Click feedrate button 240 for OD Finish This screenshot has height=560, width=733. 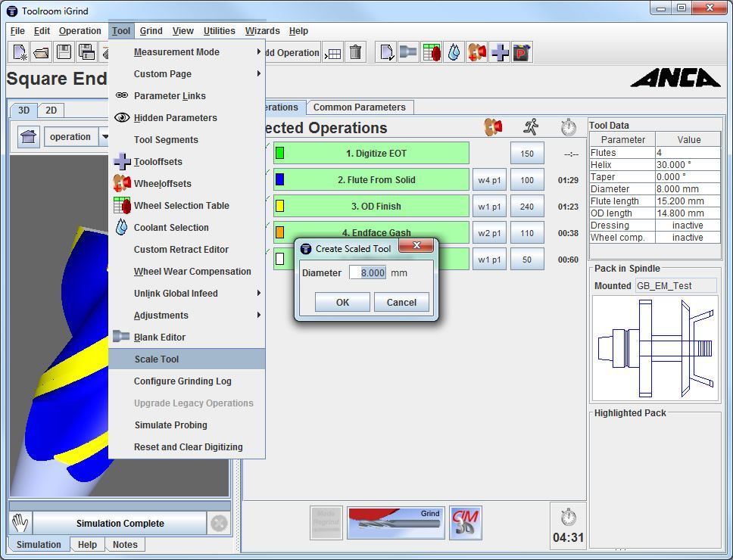527,207
